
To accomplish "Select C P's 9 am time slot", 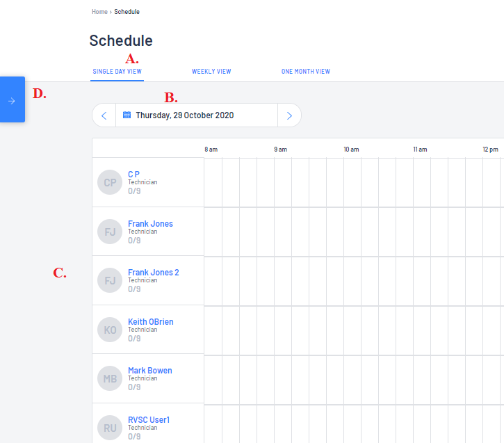I will pyautogui.click(x=283, y=182).
